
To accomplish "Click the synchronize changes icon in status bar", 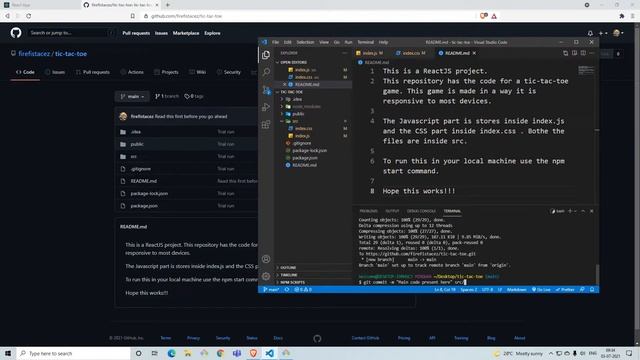I will pos(287,289).
